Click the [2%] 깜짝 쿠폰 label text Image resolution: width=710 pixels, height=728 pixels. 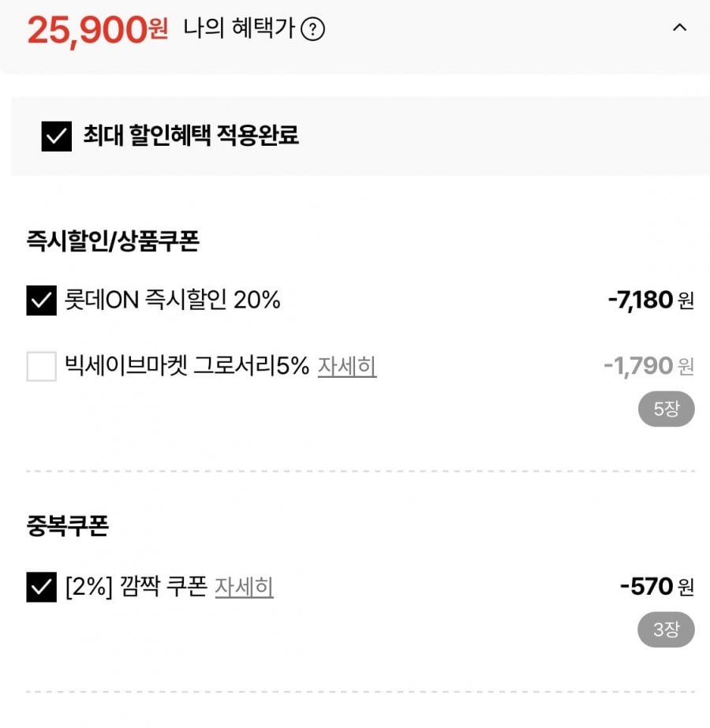tap(136, 586)
